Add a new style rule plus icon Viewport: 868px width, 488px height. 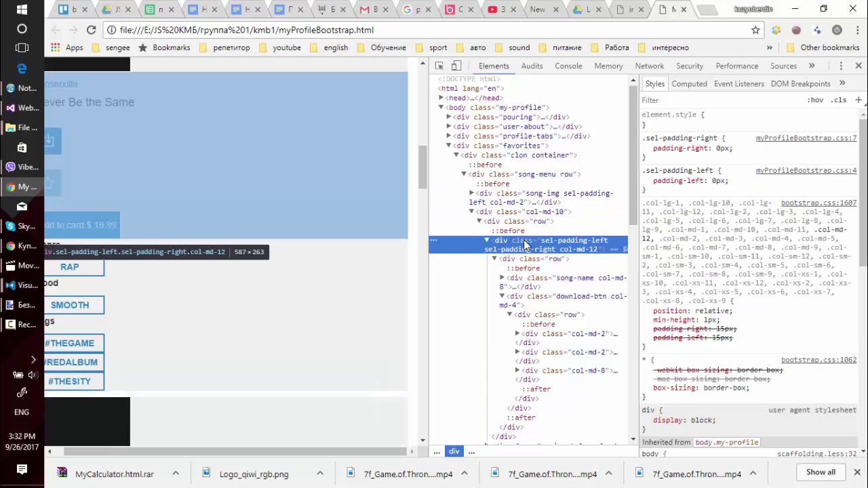(858, 100)
